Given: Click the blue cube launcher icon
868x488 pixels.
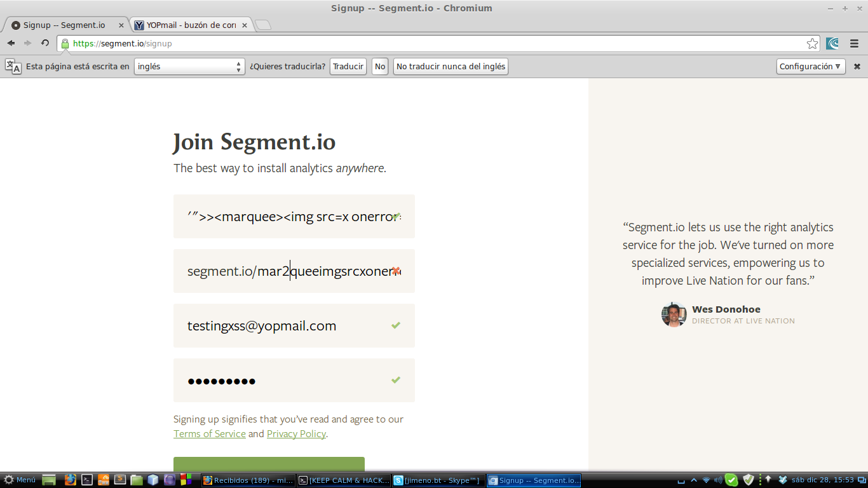Looking at the screenshot, I should tap(153, 480).
